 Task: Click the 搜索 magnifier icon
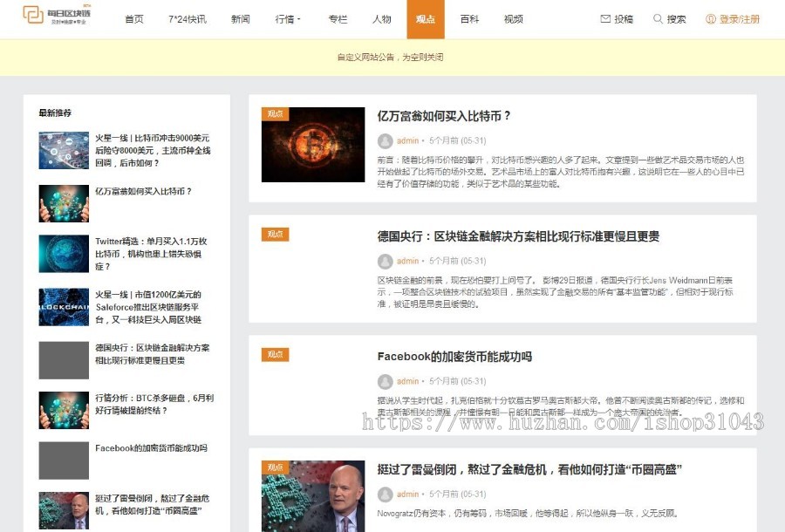click(x=659, y=17)
